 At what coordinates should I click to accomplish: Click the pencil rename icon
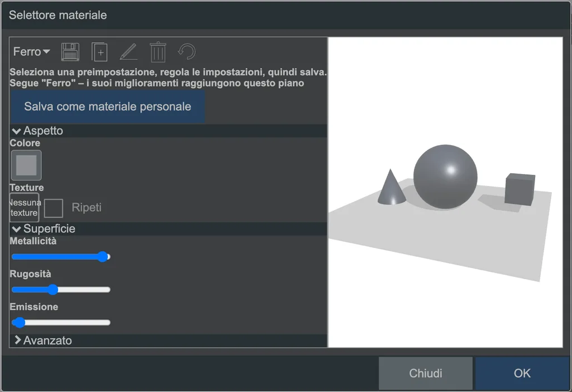(x=128, y=52)
